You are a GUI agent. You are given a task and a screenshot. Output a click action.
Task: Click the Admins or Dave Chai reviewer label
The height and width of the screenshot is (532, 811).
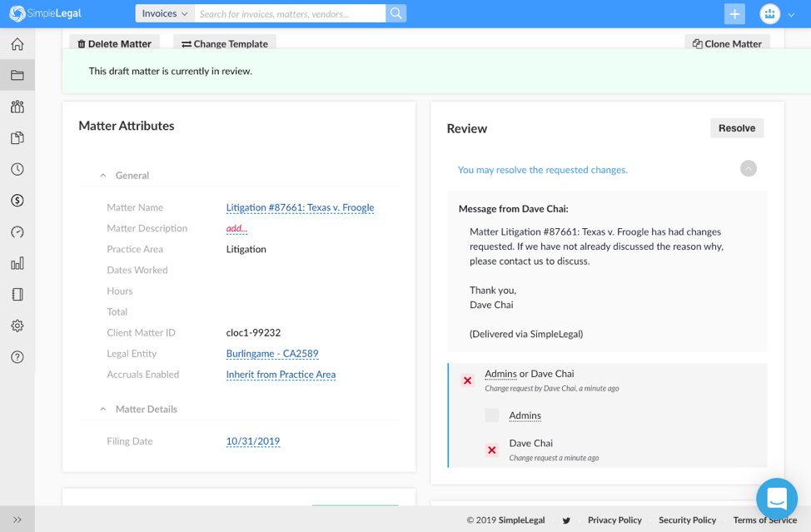(x=529, y=373)
